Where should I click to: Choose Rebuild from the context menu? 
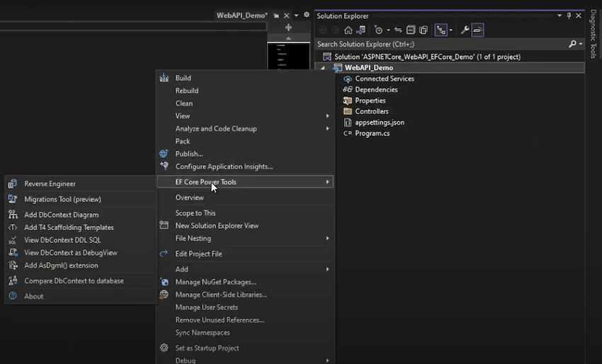[245, 91]
